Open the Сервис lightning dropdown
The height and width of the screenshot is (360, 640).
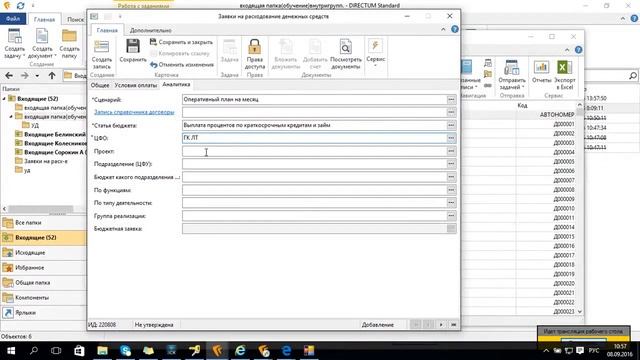click(x=376, y=53)
